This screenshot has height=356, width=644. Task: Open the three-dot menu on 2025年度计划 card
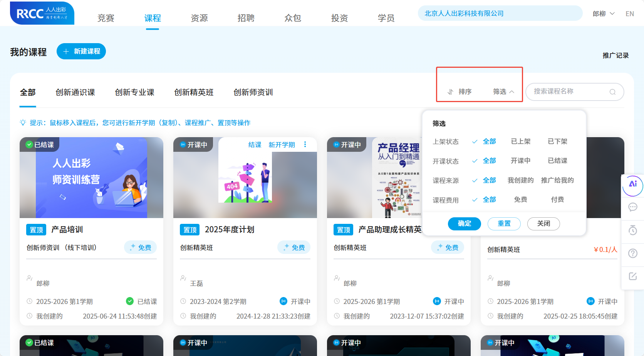click(305, 144)
